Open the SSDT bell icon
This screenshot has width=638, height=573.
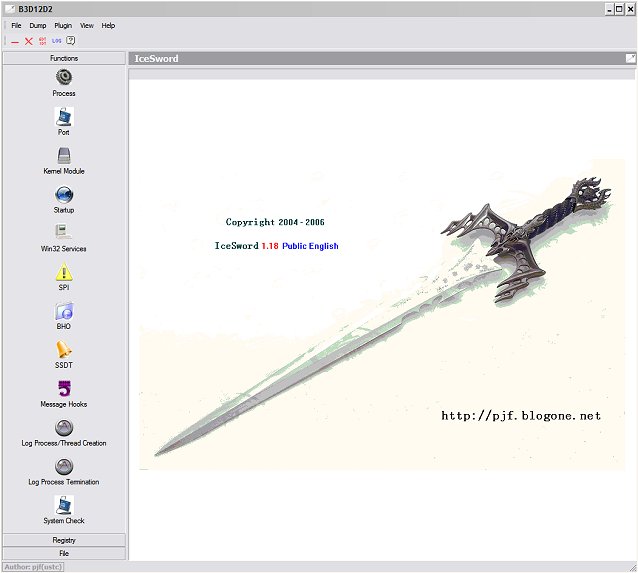pyautogui.click(x=64, y=350)
